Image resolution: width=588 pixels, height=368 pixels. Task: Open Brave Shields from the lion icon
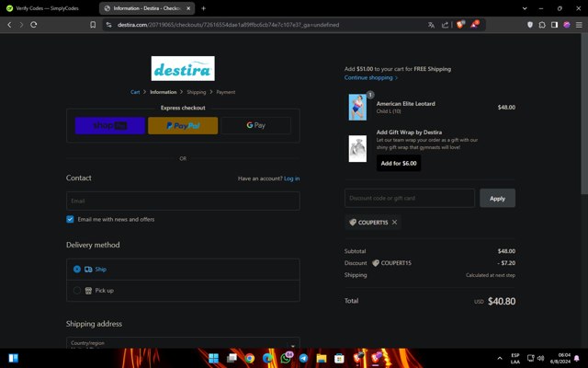[x=460, y=25]
